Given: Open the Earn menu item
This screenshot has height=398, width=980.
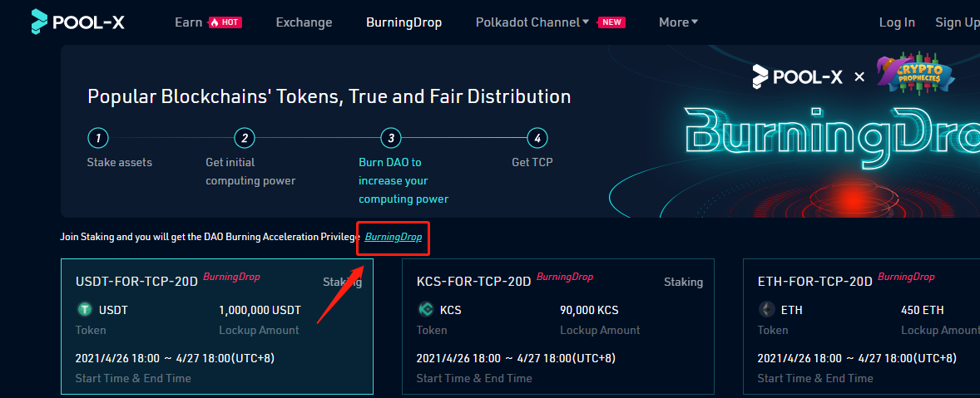Looking at the screenshot, I should pyautogui.click(x=188, y=22).
